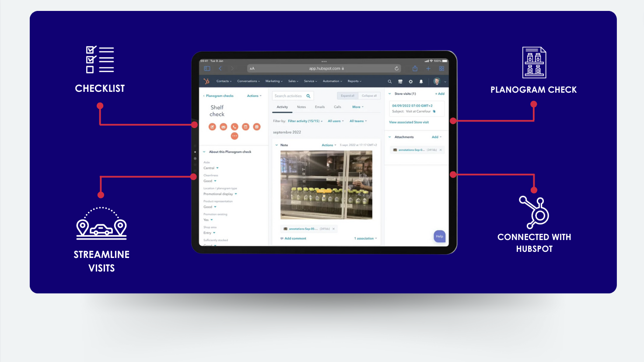
Task: Open Actions dropdown beside Planogram checks
Action: [x=254, y=96]
